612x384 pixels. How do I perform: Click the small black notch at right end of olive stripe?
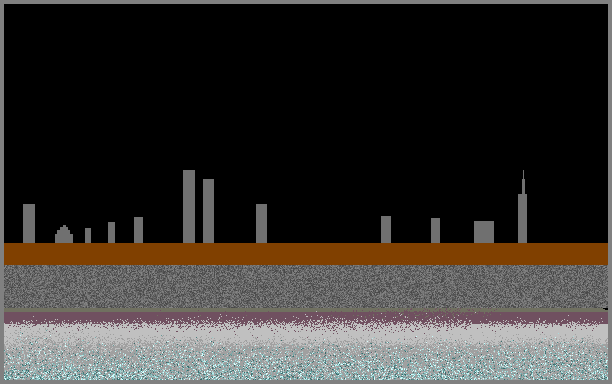click(x=605, y=309)
